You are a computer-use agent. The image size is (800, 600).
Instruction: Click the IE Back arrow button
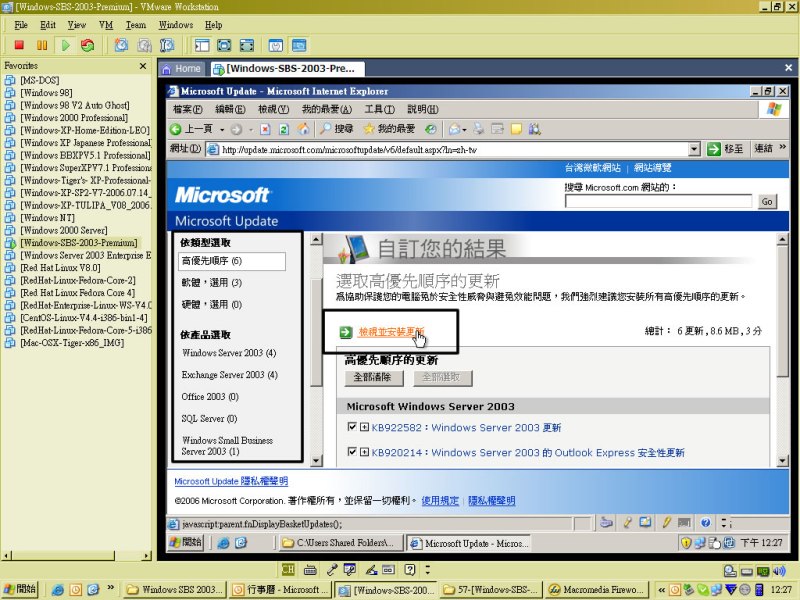click(x=176, y=129)
